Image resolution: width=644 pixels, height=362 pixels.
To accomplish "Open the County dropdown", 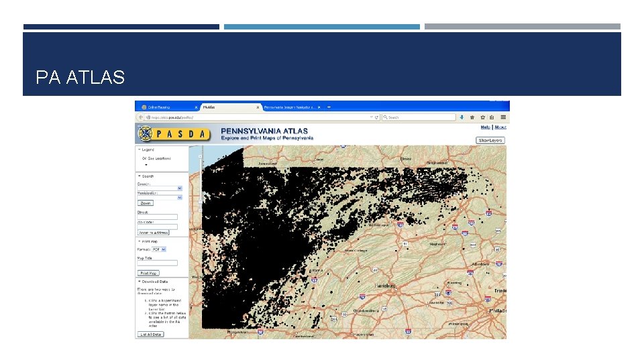I will (x=160, y=188).
